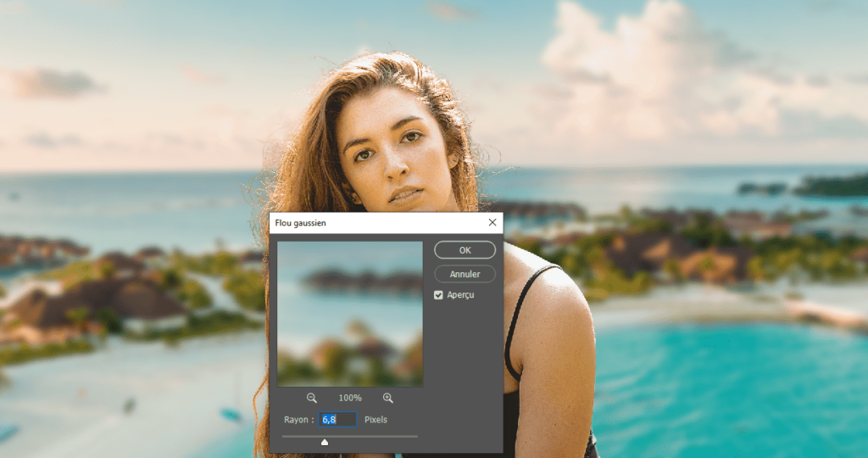The width and height of the screenshot is (868, 458).
Task: Confirm the Gaussian blur with OK
Action: point(465,250)
